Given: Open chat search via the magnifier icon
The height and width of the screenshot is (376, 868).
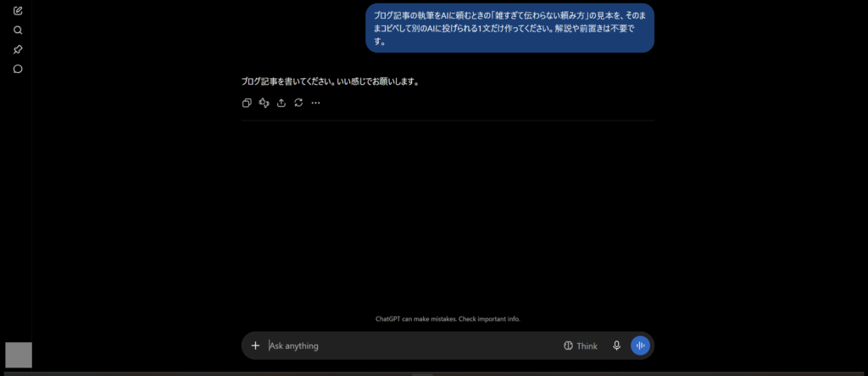Looking at the screenshot, I should 18,30.
